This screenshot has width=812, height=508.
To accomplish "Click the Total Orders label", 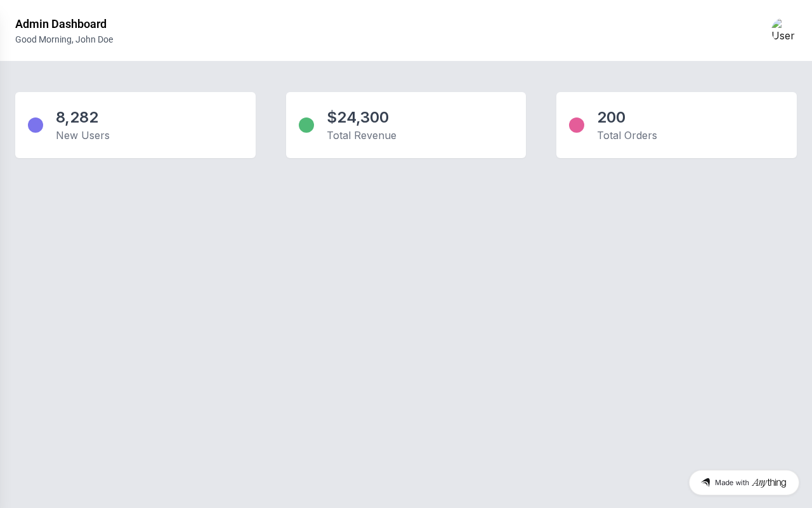I will click(627, 135).
